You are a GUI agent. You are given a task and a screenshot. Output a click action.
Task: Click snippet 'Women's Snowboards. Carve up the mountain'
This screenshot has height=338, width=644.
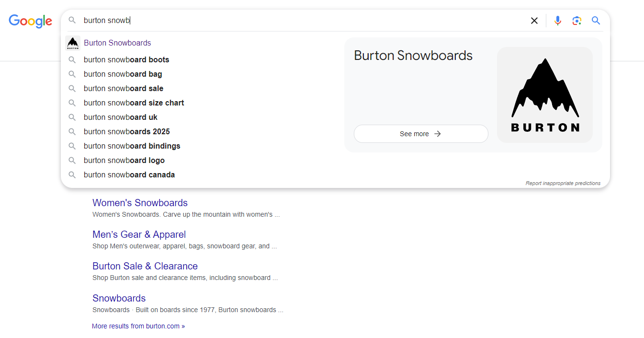coord(186,214)
